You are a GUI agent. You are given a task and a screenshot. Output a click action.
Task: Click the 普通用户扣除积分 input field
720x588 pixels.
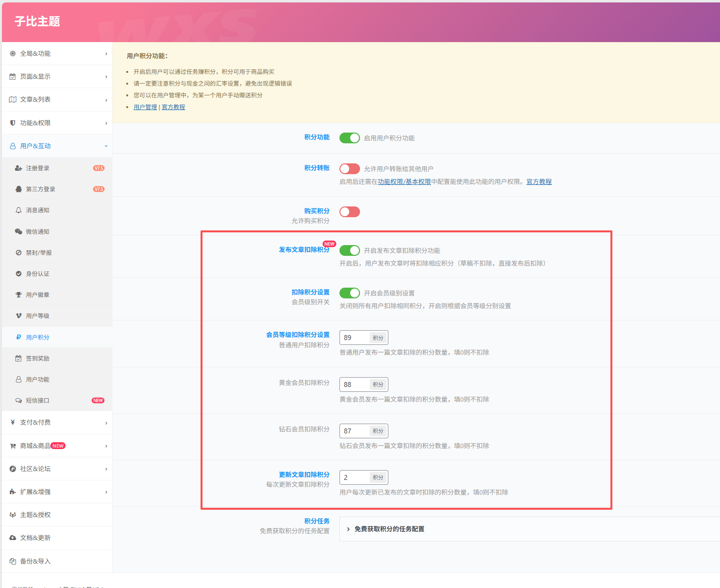355,338
